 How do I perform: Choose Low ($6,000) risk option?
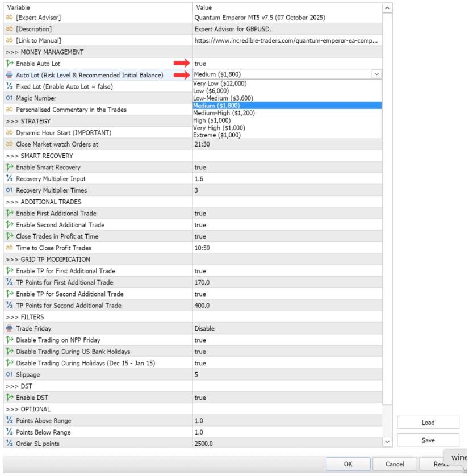point(287,91)
